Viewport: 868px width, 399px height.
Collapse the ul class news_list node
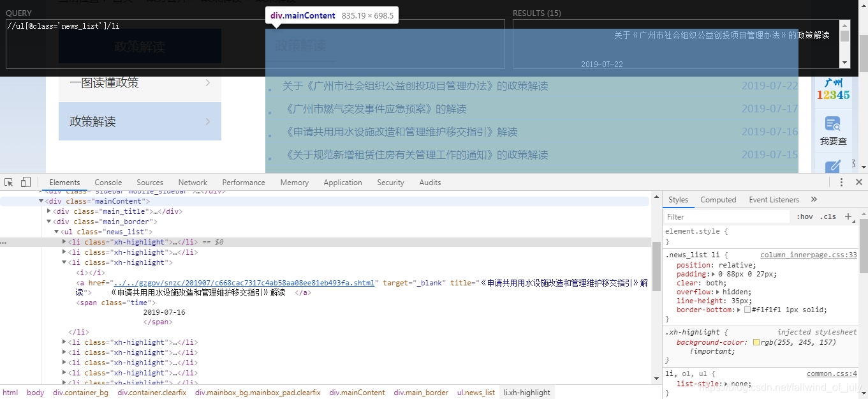57,232
